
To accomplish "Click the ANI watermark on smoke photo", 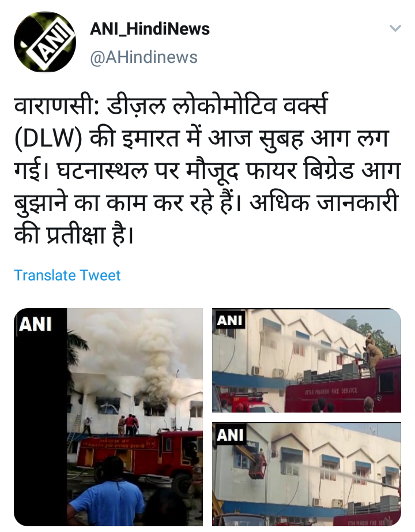I will [x=35, y=324].
